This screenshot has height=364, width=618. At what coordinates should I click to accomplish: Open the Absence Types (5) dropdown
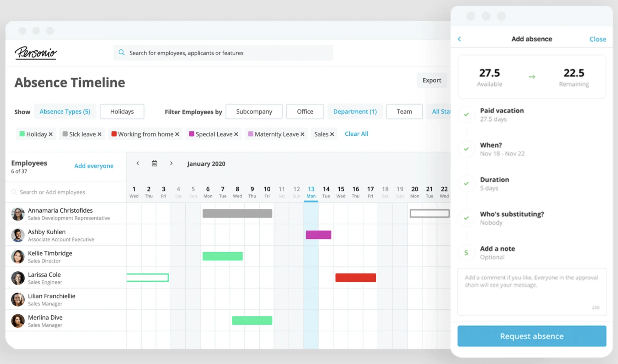[65, 111]
